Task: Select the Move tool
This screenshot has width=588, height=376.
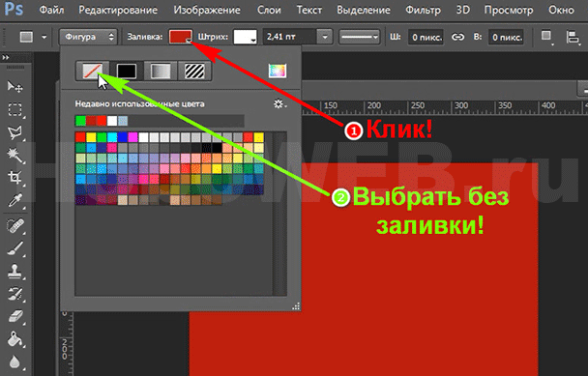Action: tap(15, 87)
